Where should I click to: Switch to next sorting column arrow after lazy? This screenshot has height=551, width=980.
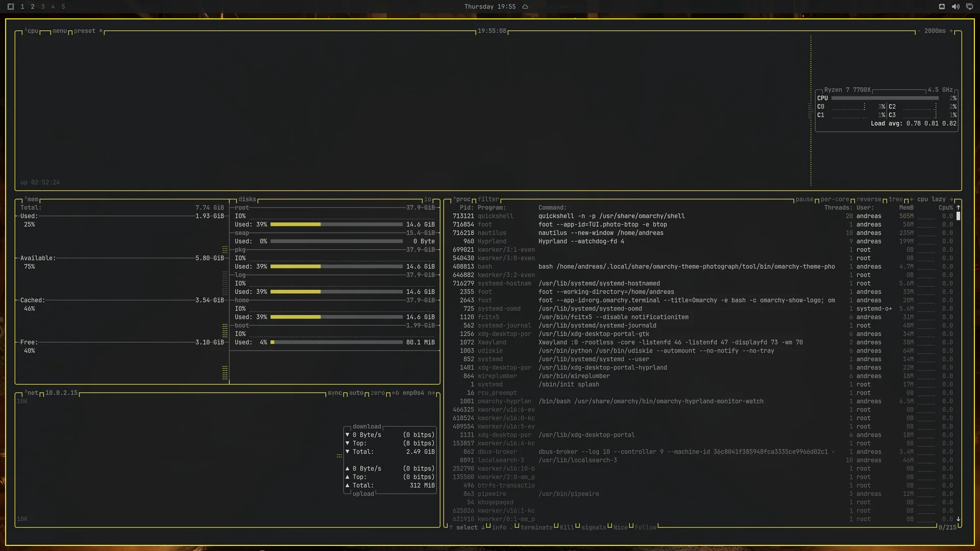coord(951,199)
